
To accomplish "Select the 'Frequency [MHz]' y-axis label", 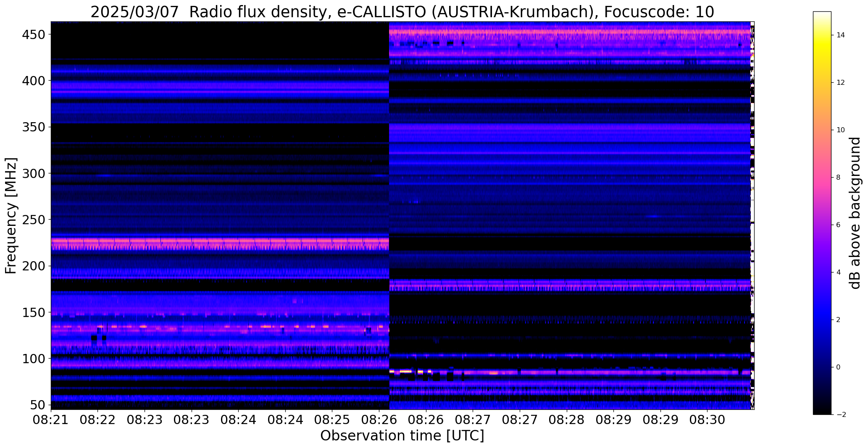I will [x=11, y=216].
